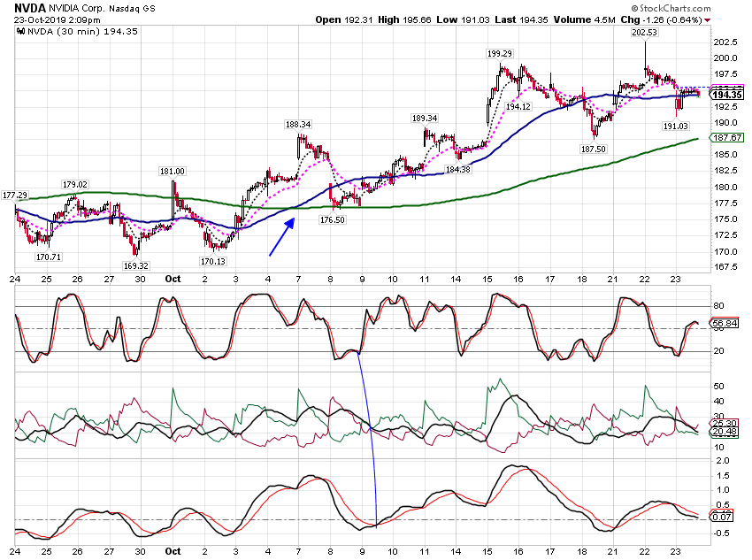The width and height of the screenshot is (752, 560).
Task: Click the 167.5 price axis label
Action: click(725, 266)
